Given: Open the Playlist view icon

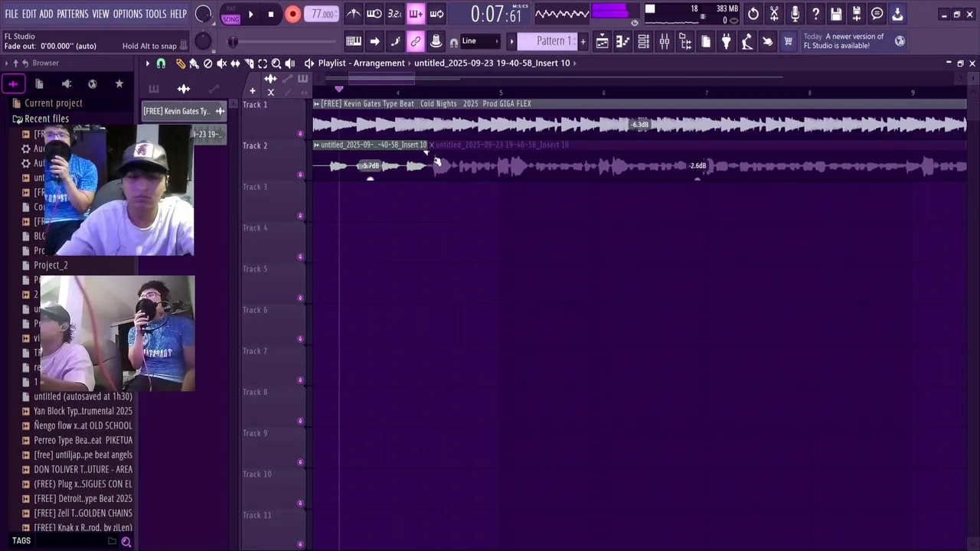Looking at the screenshot, I should click(603, 41).
